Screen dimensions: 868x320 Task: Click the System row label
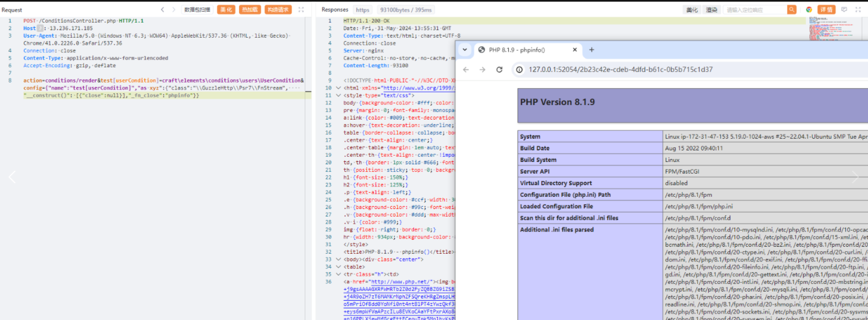(530, 137)
